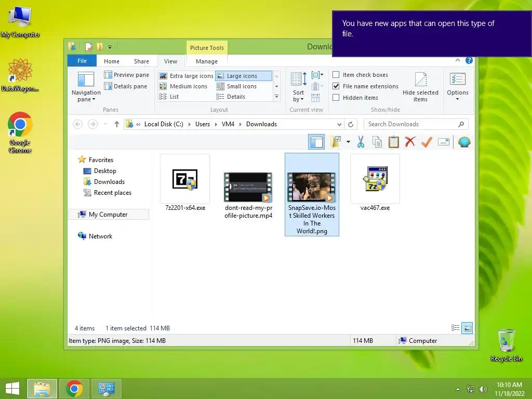
Task: Open Help question mark icon
Action: [x=469, y=60]
